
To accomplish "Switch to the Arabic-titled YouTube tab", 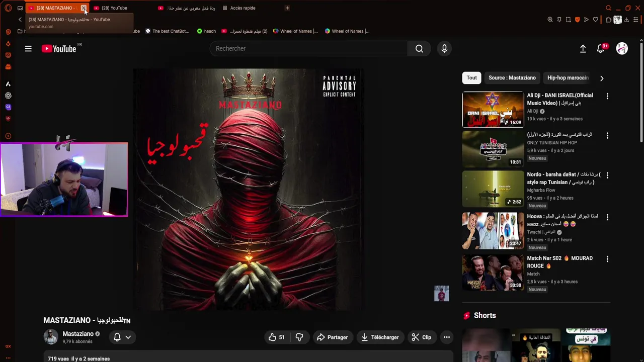I will pos(187,8).
